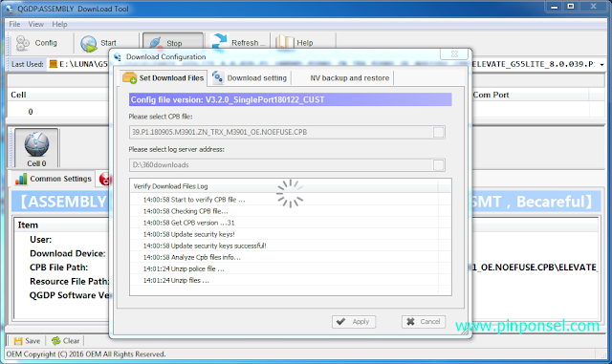The height and width of the screenshot is (364, 612).
Task: Click the Apply button
Action: 354,322
